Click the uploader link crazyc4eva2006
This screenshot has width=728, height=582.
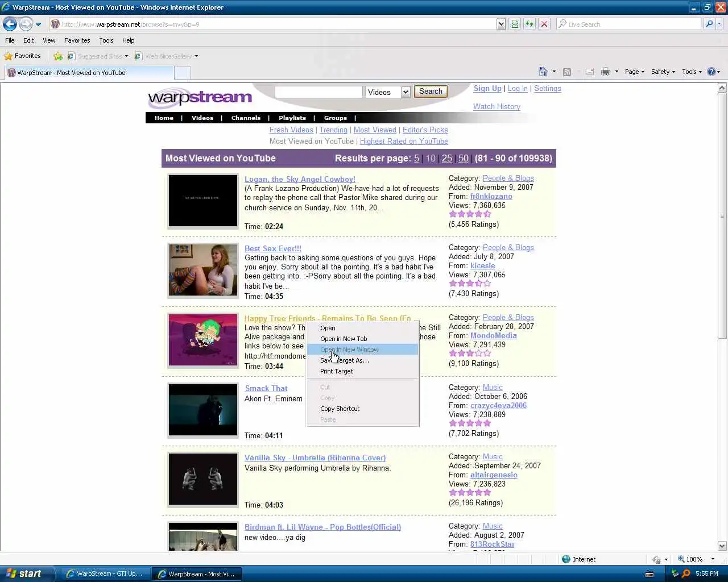(498, 406)
